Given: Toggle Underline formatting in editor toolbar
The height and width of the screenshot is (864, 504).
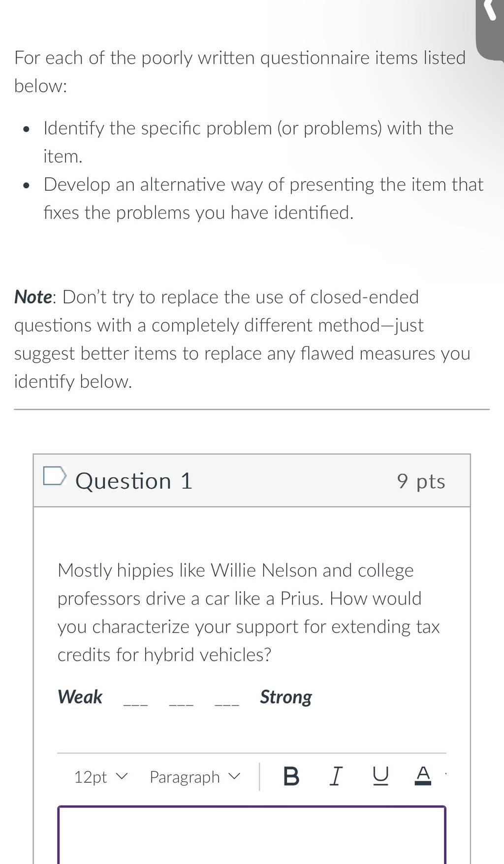Looking at the screenshot, I should 380,777.
